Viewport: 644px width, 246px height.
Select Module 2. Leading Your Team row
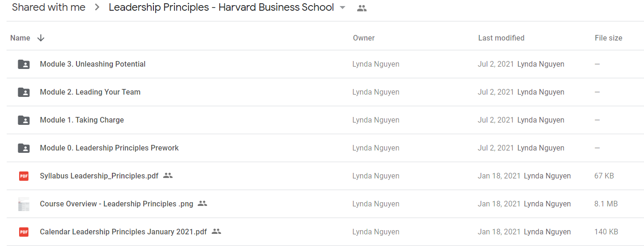click(325, 92)
